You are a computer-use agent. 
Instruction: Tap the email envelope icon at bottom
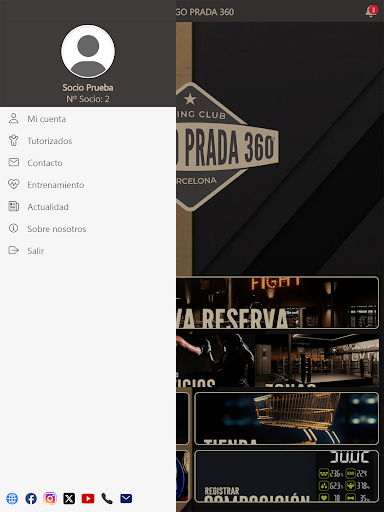(126, 498)
